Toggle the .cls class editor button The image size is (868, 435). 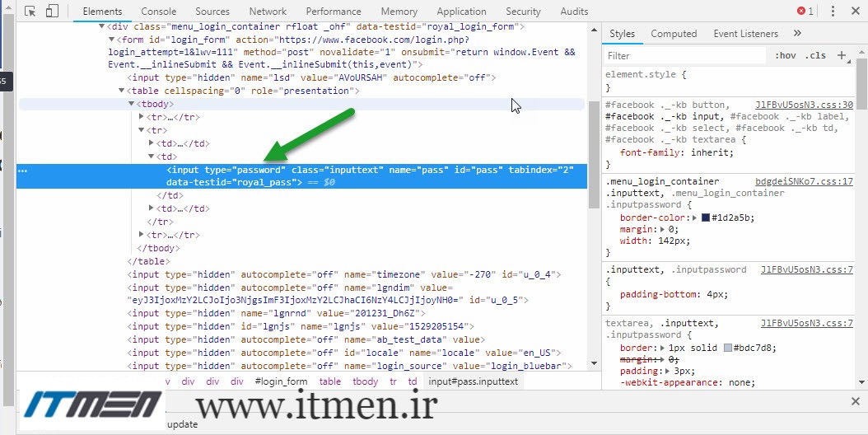[815, 55]
